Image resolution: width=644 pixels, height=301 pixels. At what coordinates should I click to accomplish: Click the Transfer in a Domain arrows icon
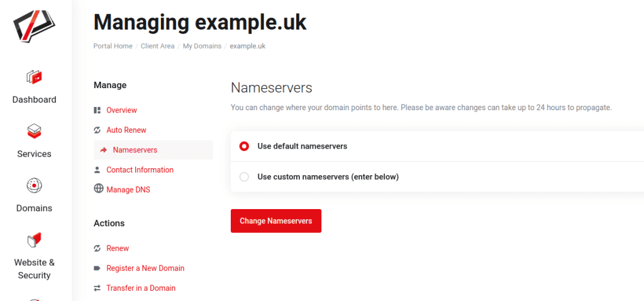[97, 288]
